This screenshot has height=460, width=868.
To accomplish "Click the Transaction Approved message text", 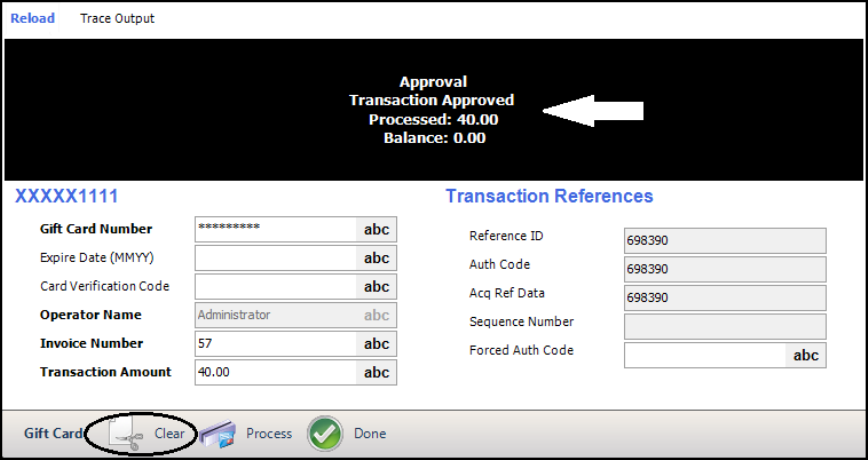I will [432, 100].
